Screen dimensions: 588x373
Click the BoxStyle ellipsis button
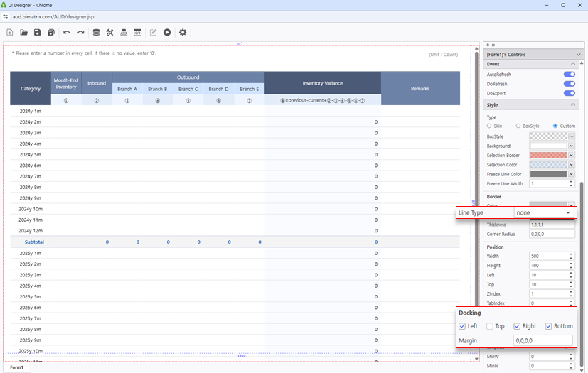point(571,136)
